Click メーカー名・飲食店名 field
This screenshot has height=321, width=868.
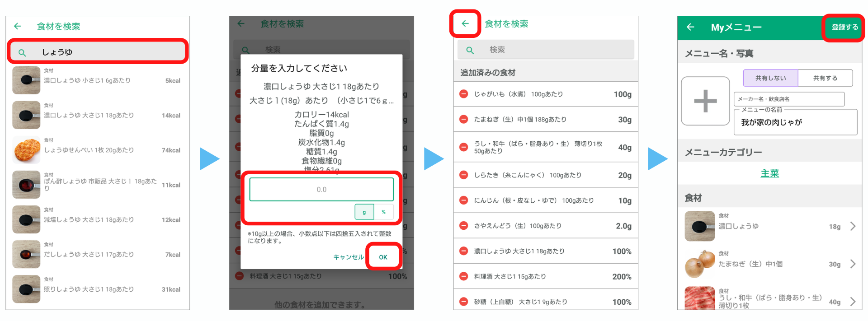point(789,99)
